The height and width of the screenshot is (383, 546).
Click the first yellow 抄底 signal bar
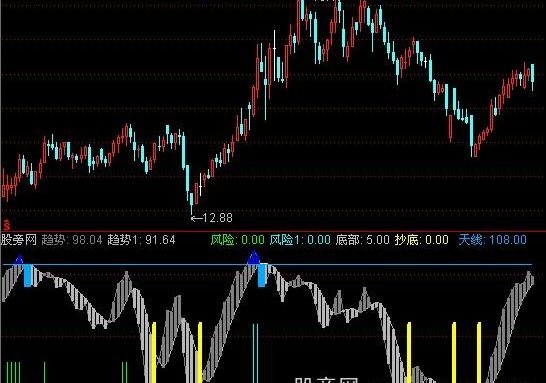pos(154,352)
